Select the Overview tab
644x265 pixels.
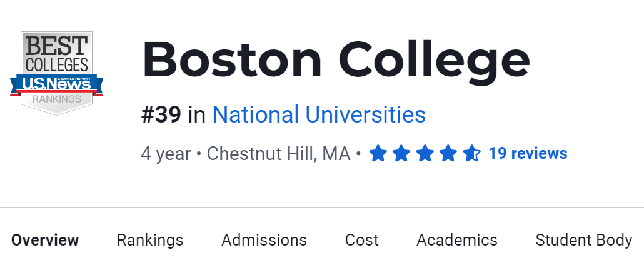pyautogui.click(x=45, y=240)
